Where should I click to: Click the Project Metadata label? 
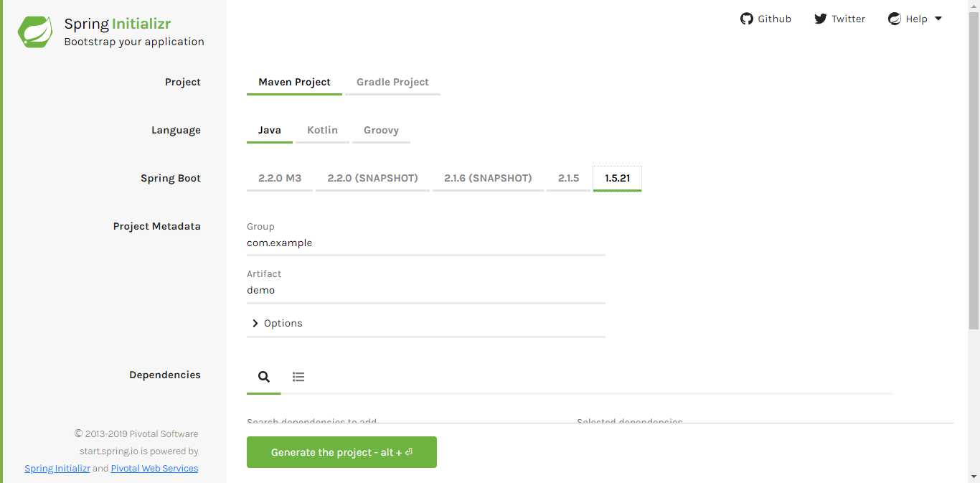(156, 226)
